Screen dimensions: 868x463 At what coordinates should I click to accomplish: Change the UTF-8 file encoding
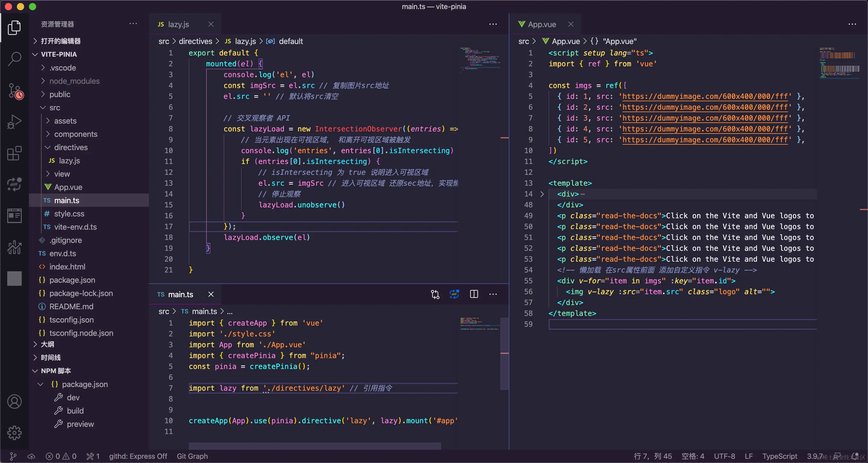pos(724,456)
